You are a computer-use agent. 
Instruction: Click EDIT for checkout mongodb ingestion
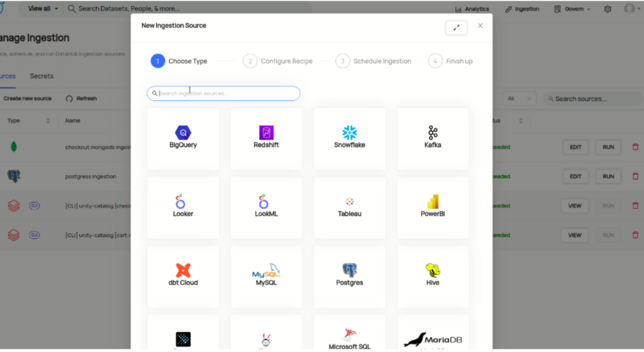(575, 147)
